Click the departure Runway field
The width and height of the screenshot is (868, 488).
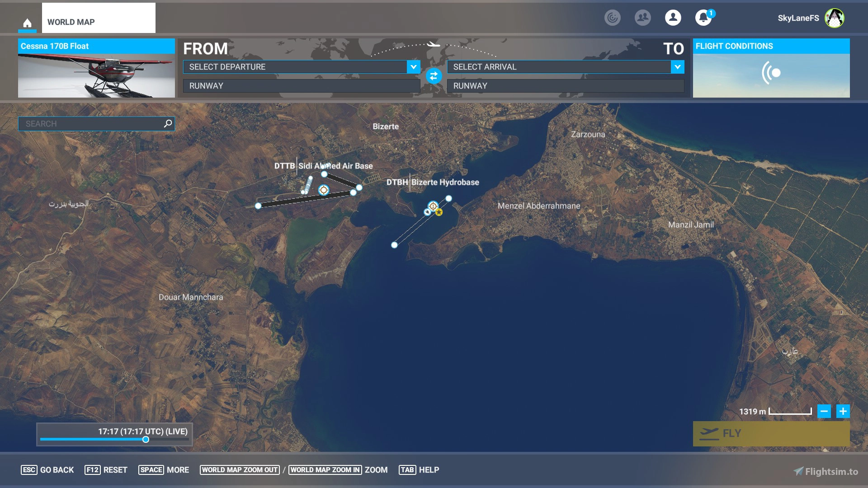point(302,86)
